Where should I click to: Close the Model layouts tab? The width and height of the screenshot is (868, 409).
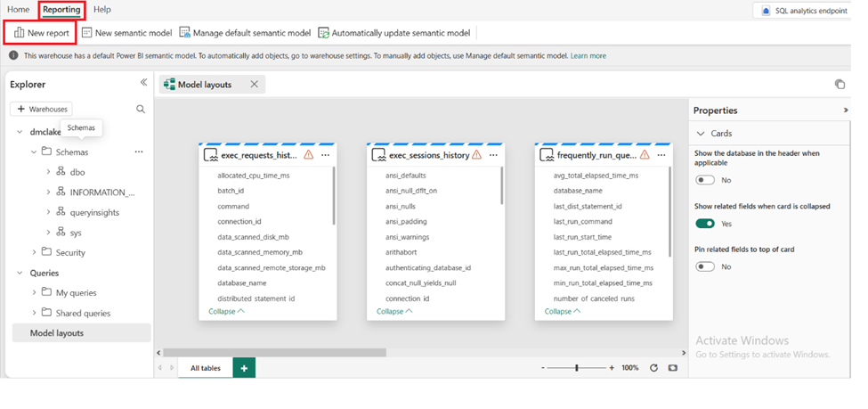coord(254,85)
